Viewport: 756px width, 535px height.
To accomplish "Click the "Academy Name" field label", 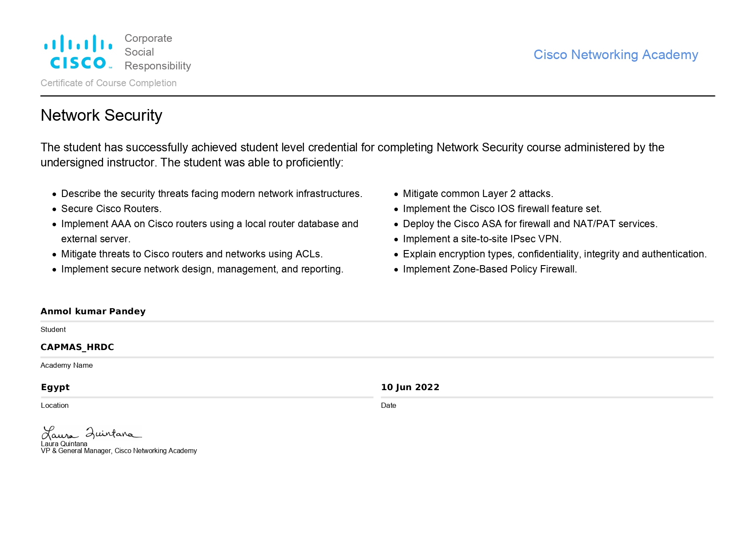I will click(x=67, y=366).
